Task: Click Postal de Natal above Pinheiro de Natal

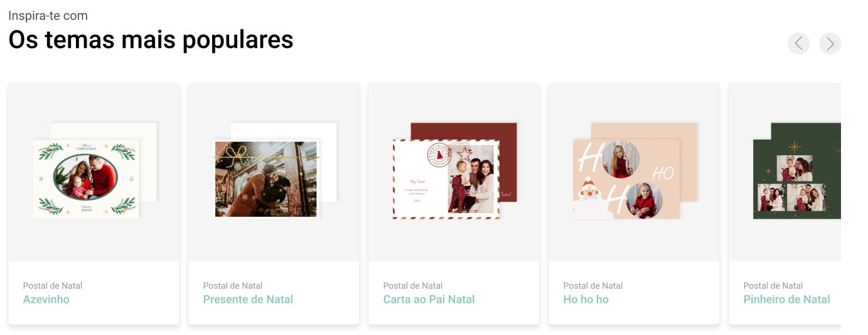Action: click(x=773, y=285)
